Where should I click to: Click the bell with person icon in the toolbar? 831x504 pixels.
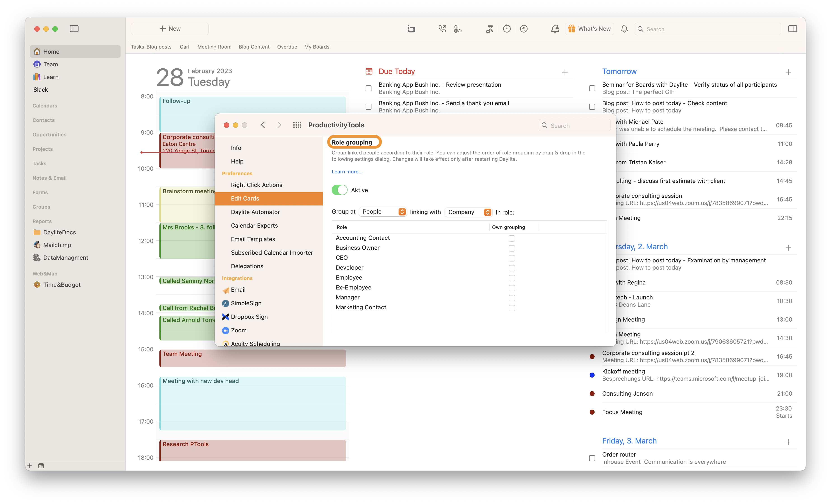point(555,29)
